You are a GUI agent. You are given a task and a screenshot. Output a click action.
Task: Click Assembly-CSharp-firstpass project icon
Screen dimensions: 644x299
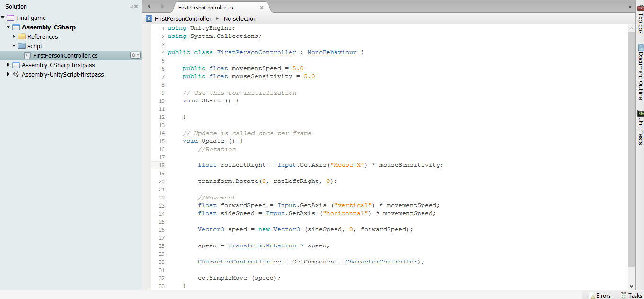(x=16, y=65)
